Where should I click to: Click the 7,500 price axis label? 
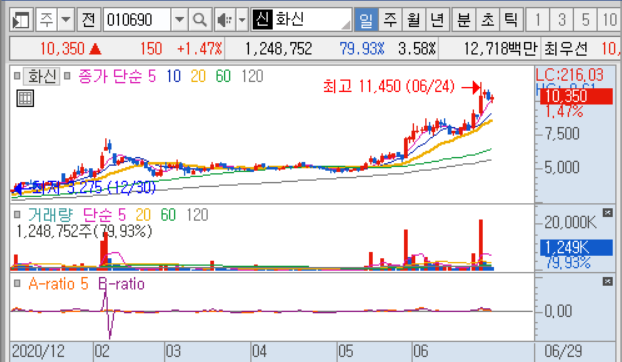pos(562,134)
